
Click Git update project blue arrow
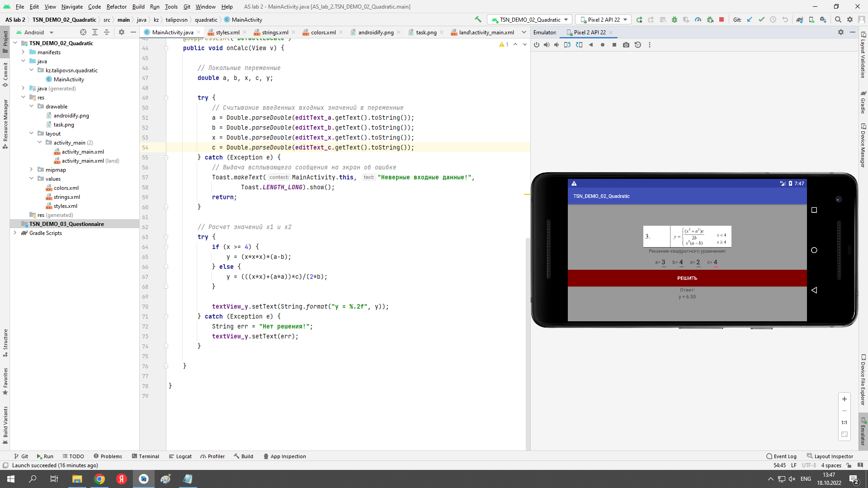(750, 19)
